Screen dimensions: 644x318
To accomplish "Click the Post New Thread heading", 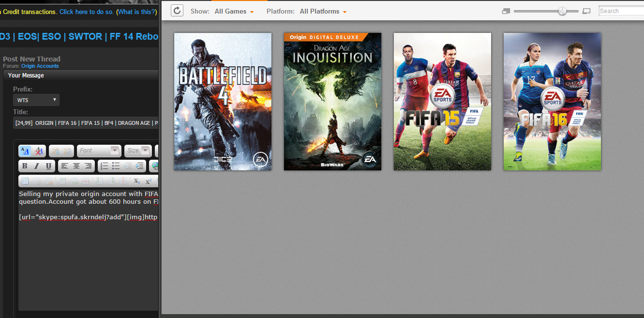I will pyautogui.click(x=31, y=59).
